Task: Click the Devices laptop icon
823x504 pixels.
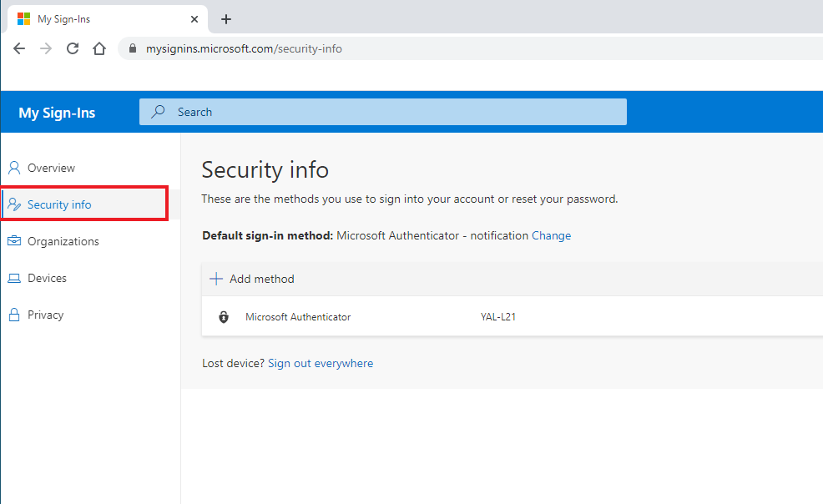Action: point(13,278)
